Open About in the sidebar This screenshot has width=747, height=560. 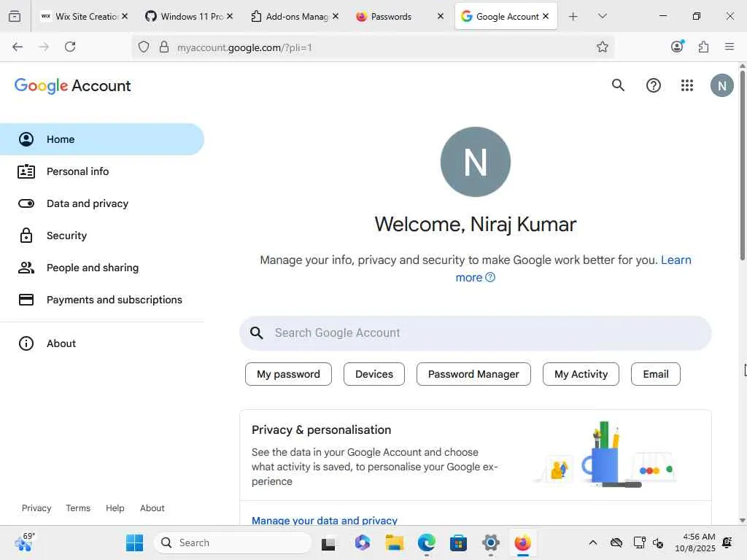click(x=102, y=343)
